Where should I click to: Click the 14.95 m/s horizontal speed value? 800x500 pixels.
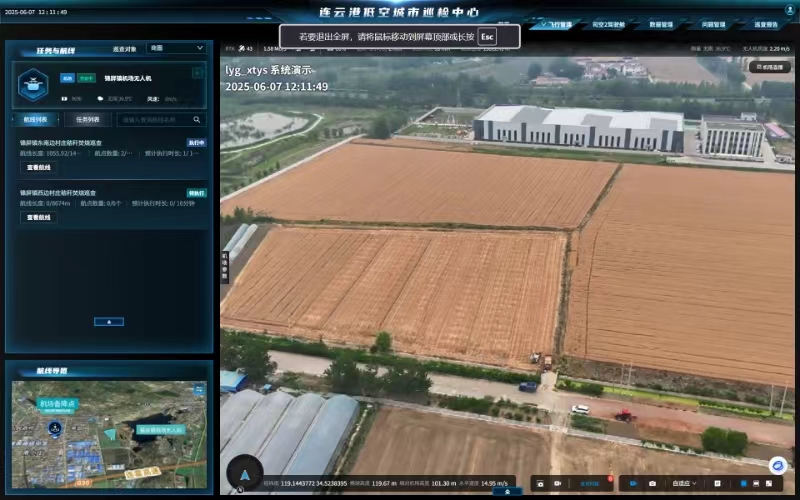(494, 483)
